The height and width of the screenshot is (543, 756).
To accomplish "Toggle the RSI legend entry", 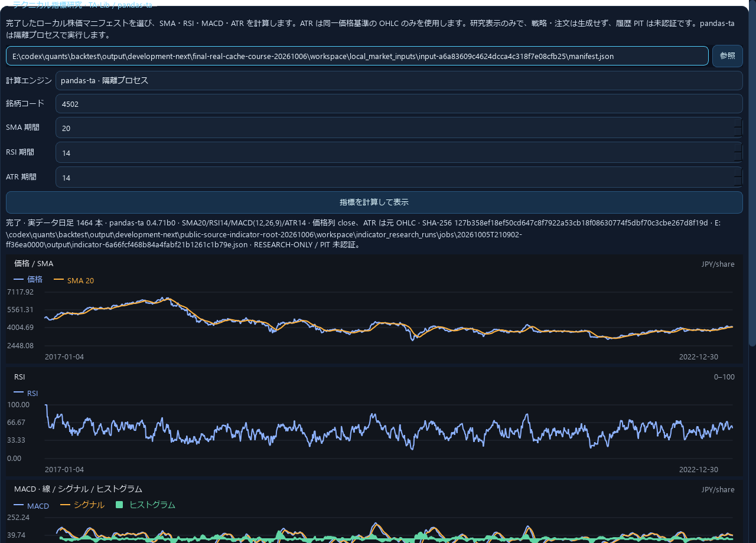I will 25,393.
